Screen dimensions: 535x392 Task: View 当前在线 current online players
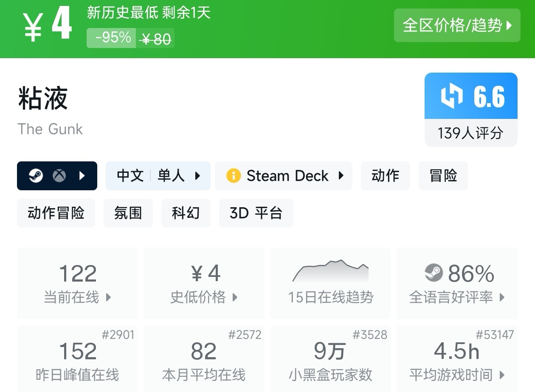click(77, 284)
